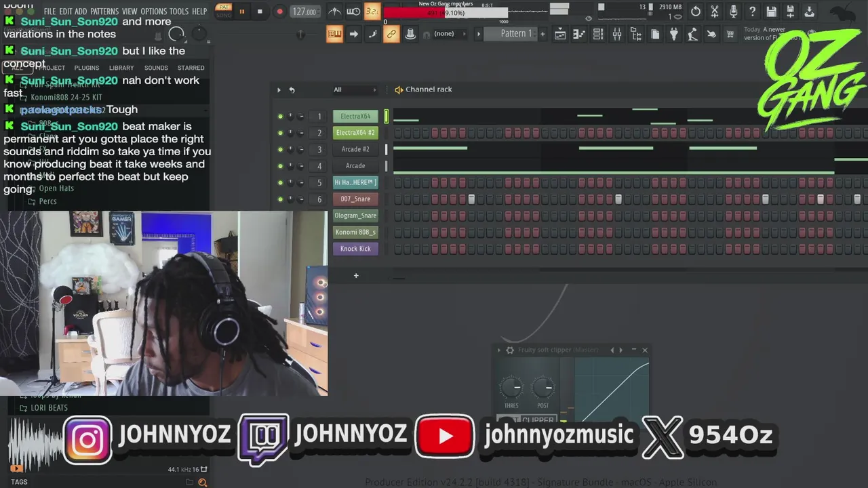Click the tempo 127.000 field
This screenshot has height=488, width=868.
click(304, 12)
